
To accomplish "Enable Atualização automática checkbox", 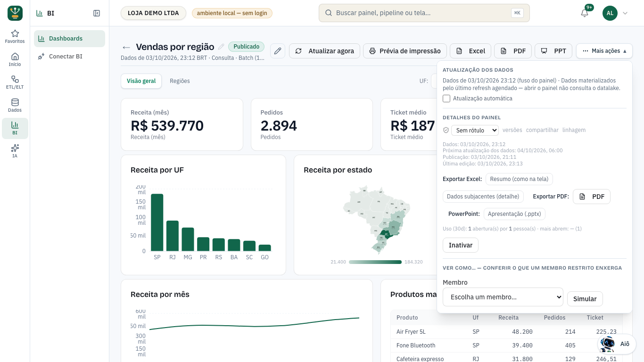I will coord(446,99).
